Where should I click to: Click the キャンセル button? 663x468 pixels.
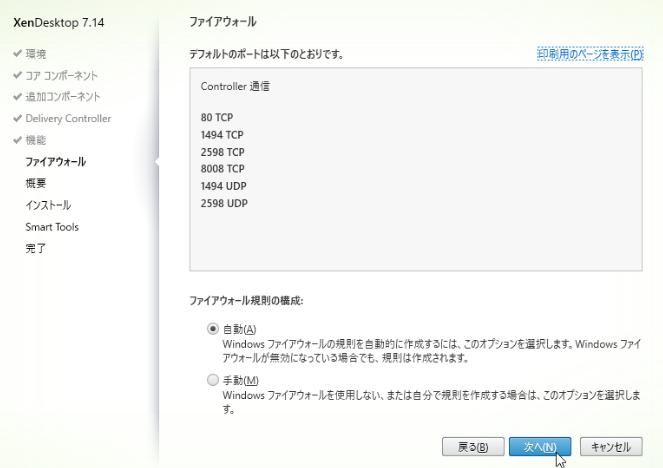[611, 446]
